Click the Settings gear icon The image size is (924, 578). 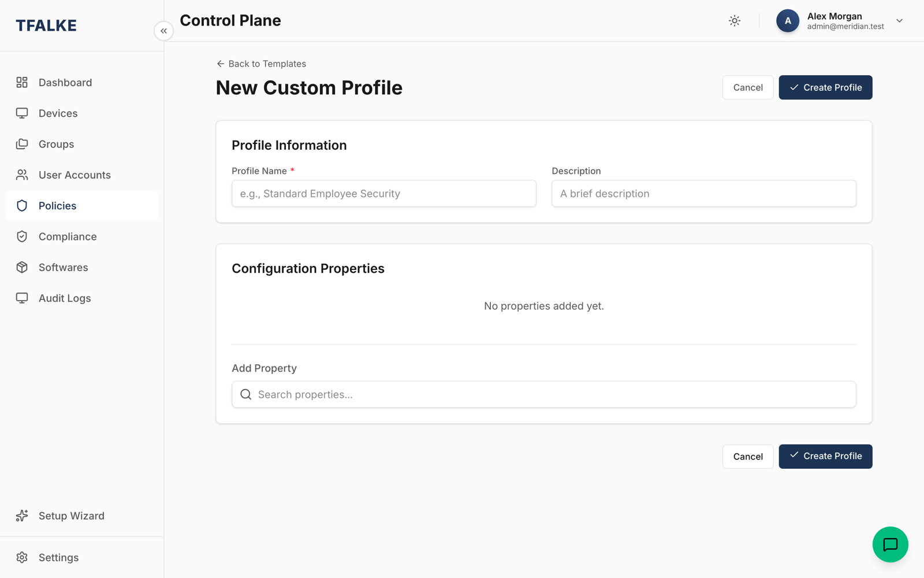point(22,557)
